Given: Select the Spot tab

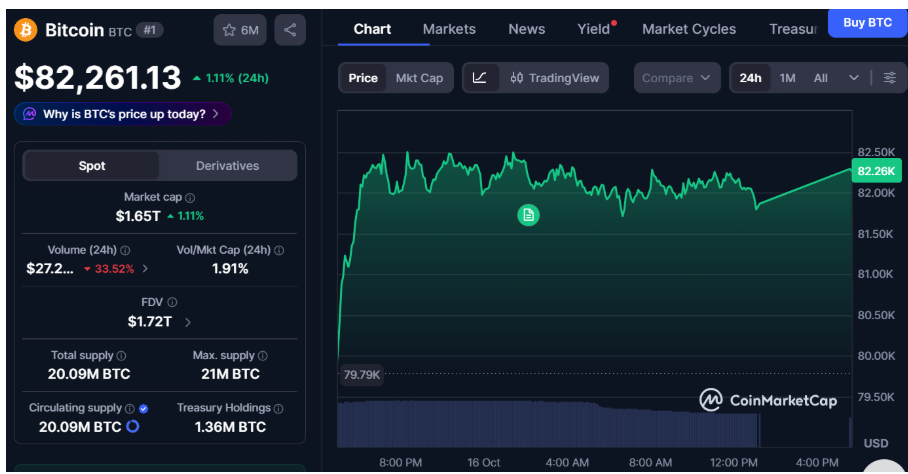Looking at the screenshot, I should click(x=91, y=166).
